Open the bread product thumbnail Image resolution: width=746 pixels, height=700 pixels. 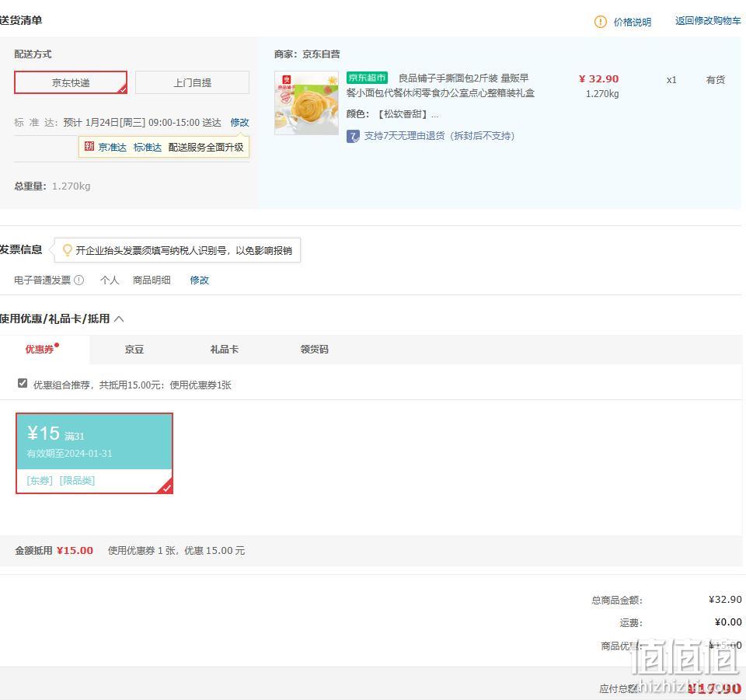coord(307,103)
